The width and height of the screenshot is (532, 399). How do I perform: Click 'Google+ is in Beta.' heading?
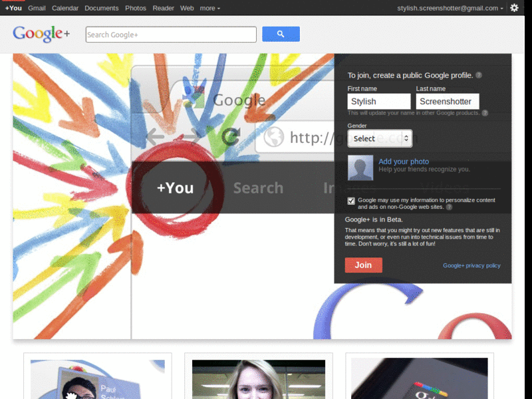point(374,219)
